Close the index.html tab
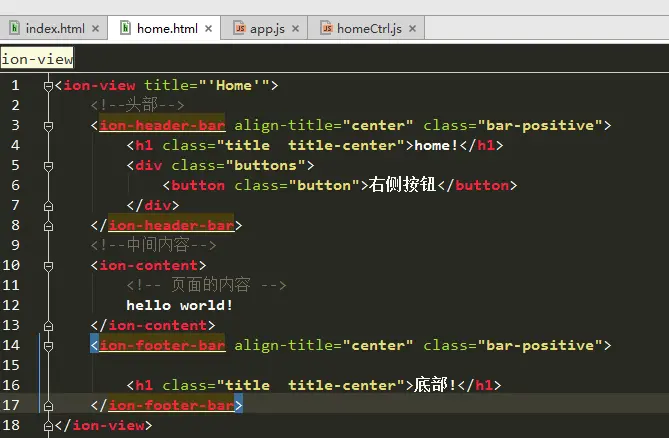Image resolution: width=669 pixels, height=438 pixels. (x=96, y=29)
